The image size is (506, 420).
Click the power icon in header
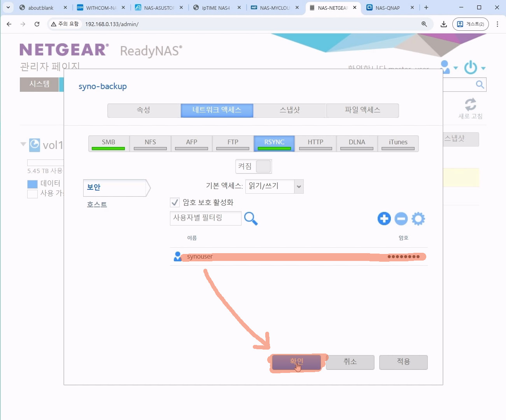[471, 68]
